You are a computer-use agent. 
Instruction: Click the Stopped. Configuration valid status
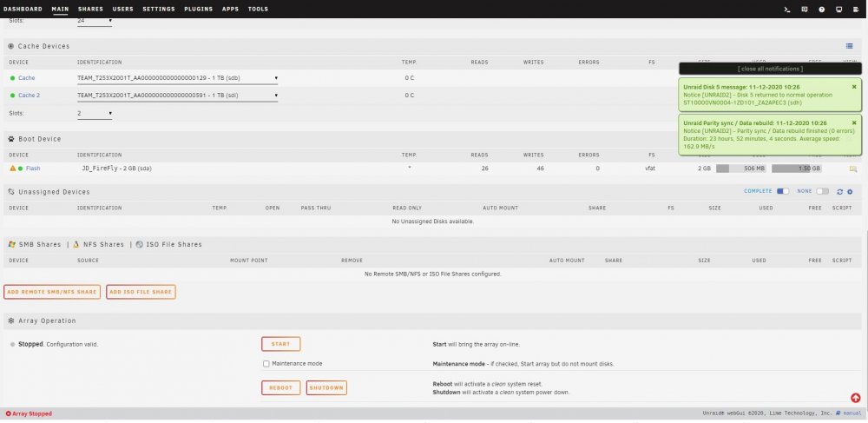pos(58,344)
